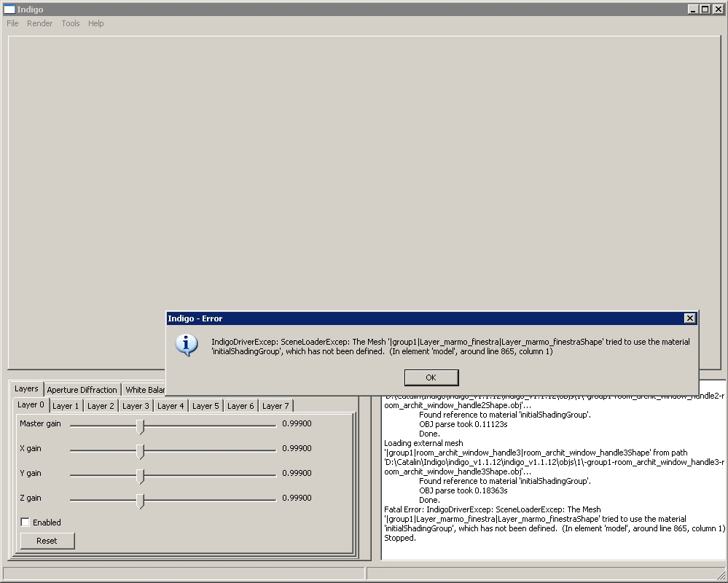Click the X gain slider handle
728x583 pixels.
click(x=140, y=451)
